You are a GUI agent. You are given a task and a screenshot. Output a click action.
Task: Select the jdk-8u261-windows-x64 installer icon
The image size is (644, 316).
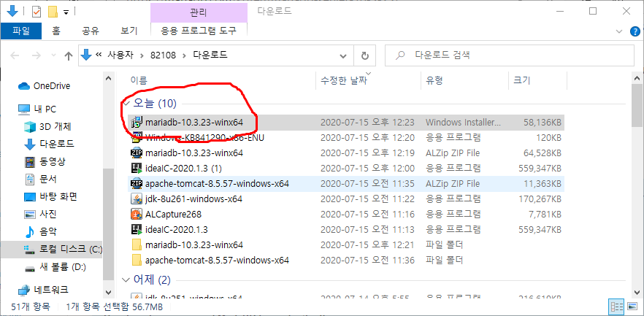[x=136, y=199]
